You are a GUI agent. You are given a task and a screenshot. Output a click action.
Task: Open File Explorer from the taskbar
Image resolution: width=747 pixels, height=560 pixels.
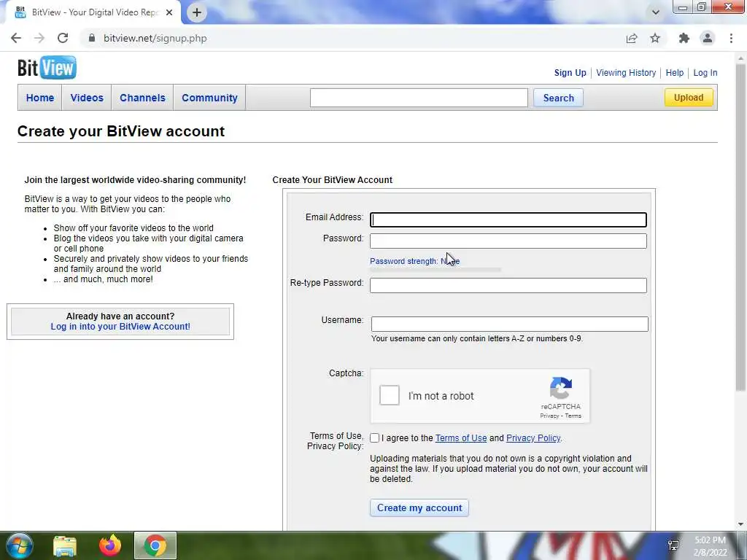pyautogui.click(x=65, y=545)
